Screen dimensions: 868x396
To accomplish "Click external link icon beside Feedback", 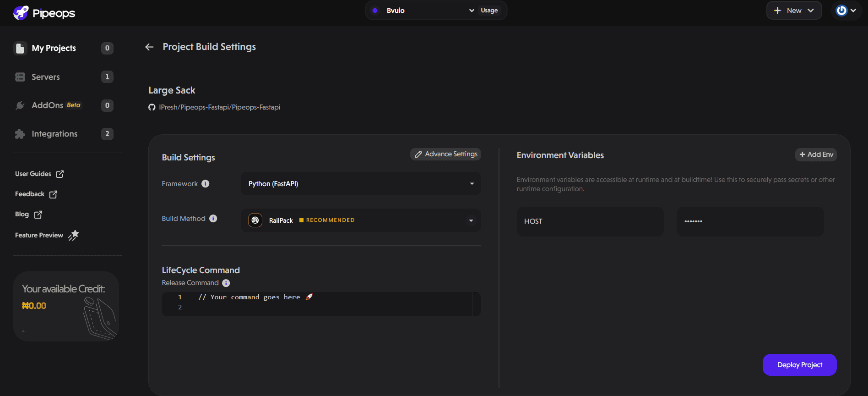I will point(53,194).
